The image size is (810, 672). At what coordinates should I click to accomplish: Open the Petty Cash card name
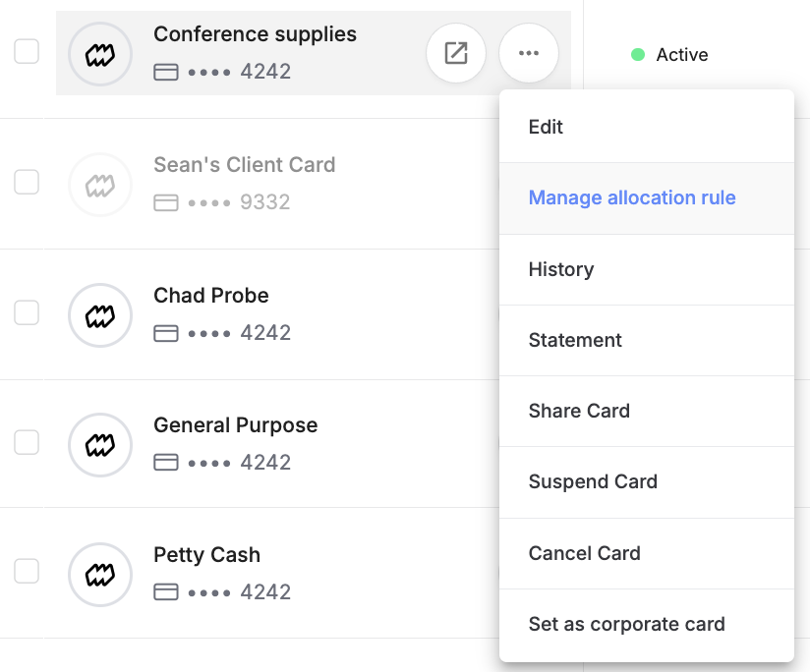pos(206,555)
